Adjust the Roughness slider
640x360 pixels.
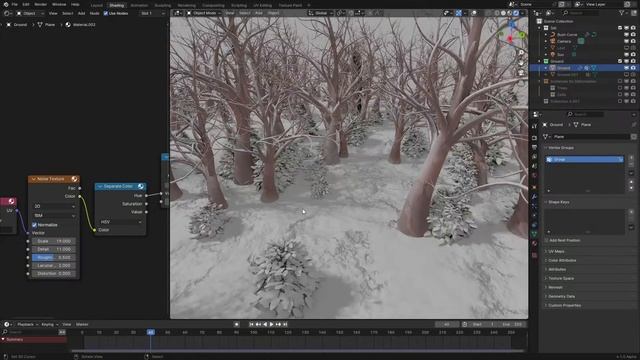click(x=53, y=258)
